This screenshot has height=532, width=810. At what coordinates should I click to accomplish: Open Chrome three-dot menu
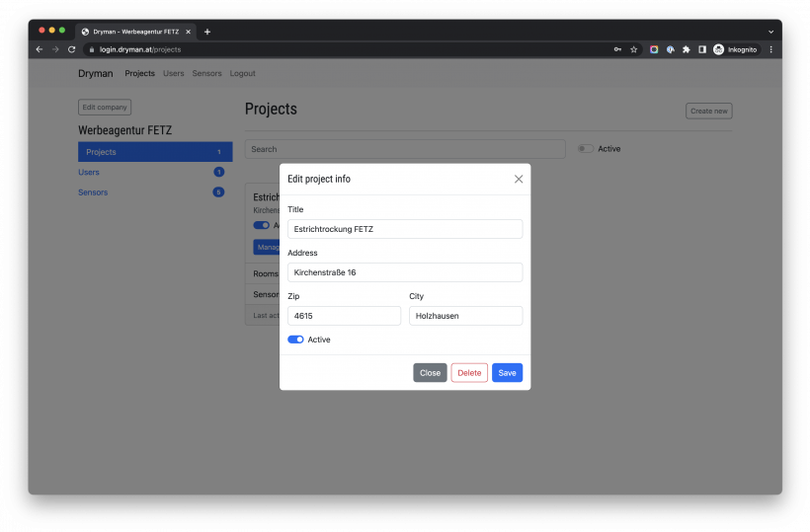(770, 49)
